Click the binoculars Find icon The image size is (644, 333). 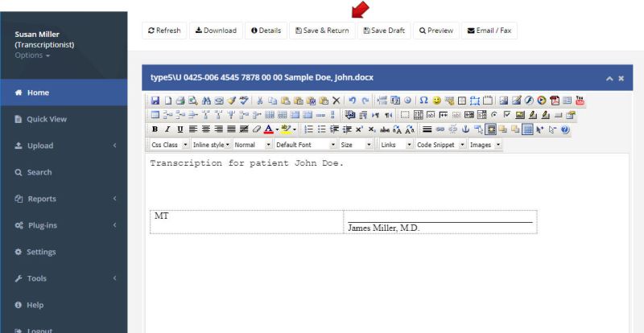(207, 101)
